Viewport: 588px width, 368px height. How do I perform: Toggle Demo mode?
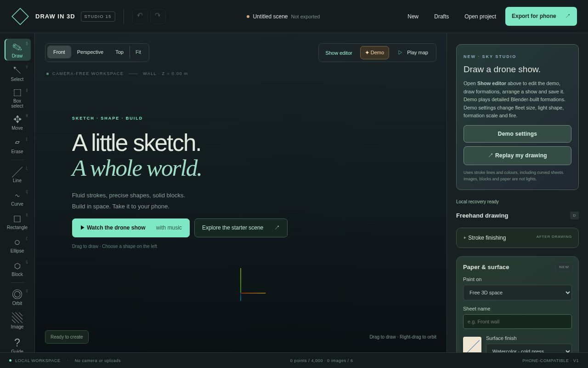(374, 53)
